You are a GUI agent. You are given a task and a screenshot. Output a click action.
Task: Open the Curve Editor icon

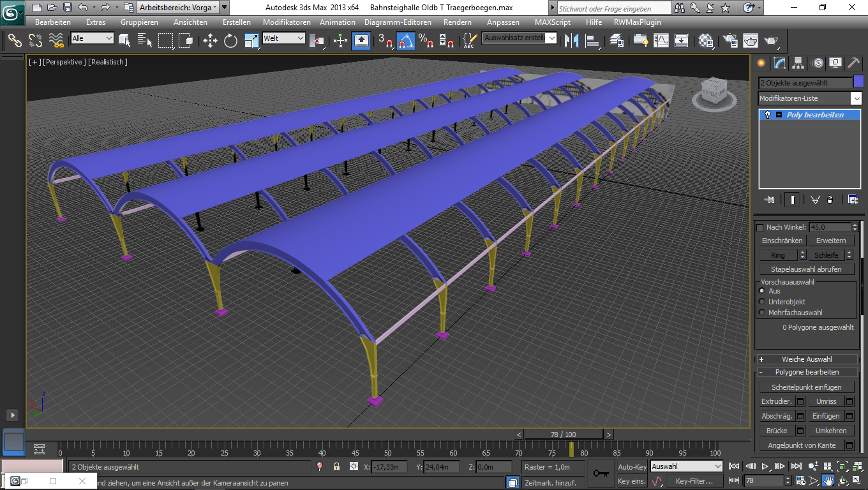click(x=661, y=41)
